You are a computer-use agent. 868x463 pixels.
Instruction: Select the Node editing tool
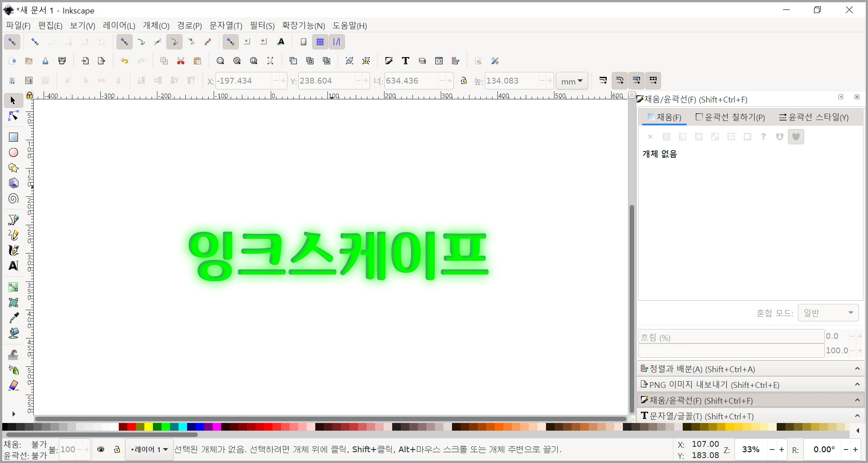[x=13, y=116]
